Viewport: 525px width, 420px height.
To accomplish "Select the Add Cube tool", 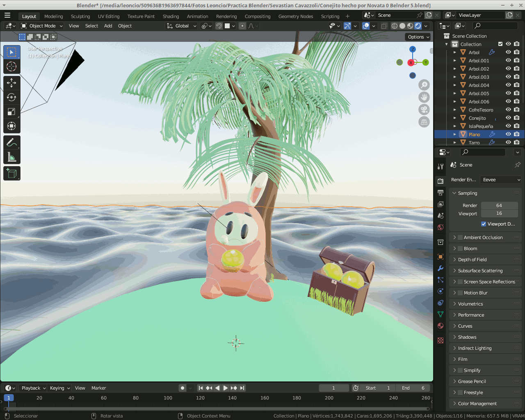I will click(x=11, y=173).
